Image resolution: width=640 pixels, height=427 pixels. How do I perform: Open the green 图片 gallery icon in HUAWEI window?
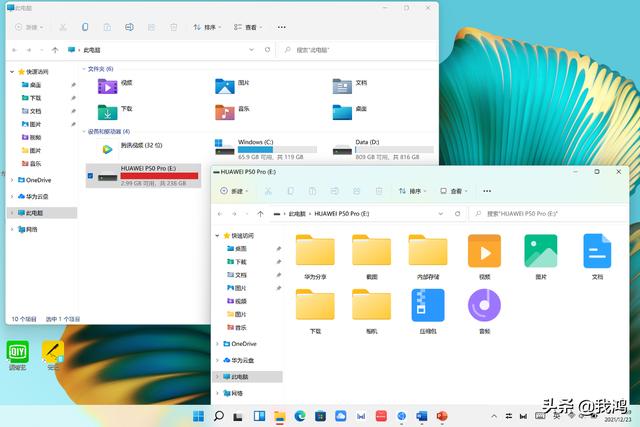(541, 251)
